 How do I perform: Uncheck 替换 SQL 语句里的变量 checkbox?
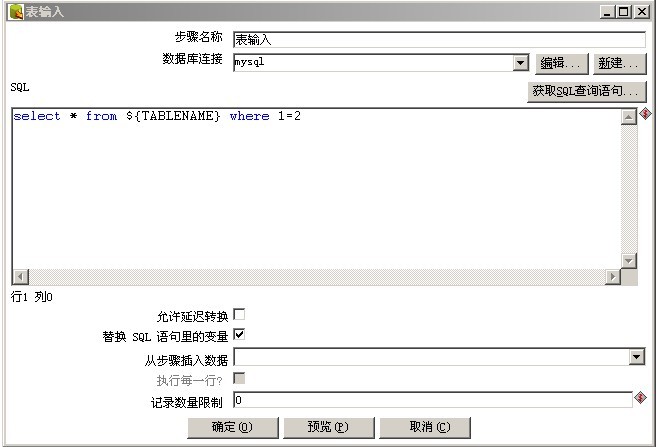coord(239,335)
